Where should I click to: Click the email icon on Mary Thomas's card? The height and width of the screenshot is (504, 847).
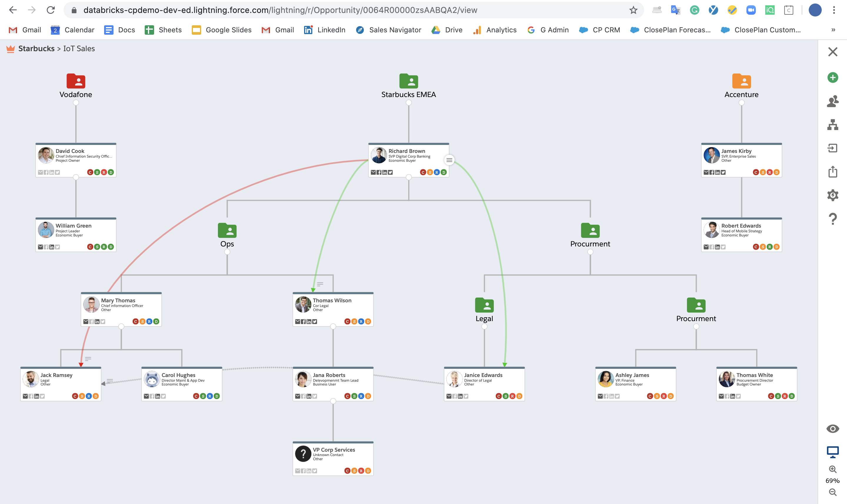coord(86,321)
